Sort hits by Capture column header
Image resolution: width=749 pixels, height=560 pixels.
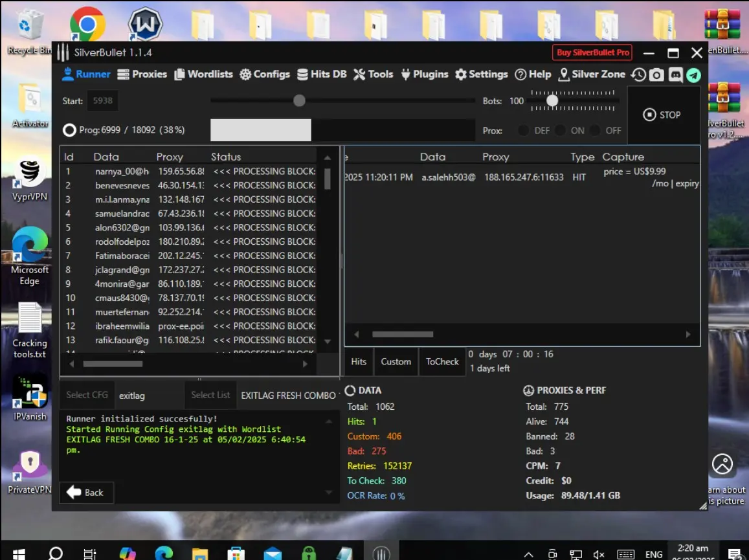point(623,157)
